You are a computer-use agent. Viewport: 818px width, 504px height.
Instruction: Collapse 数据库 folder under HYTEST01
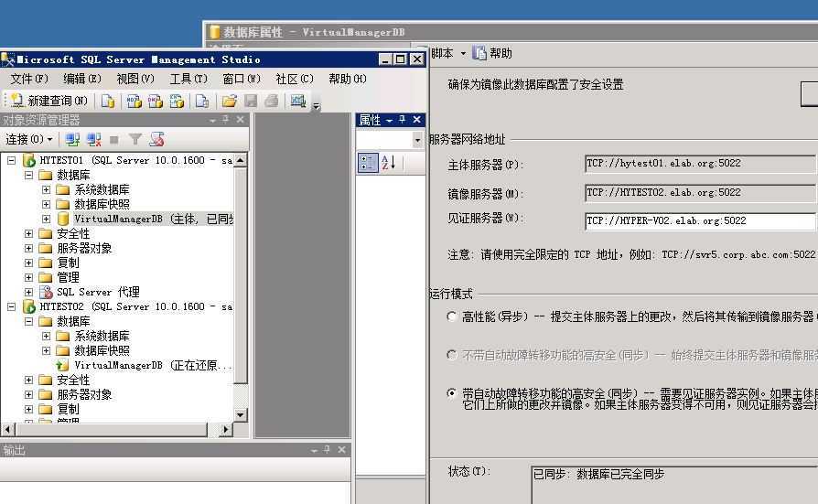(28, 175)
